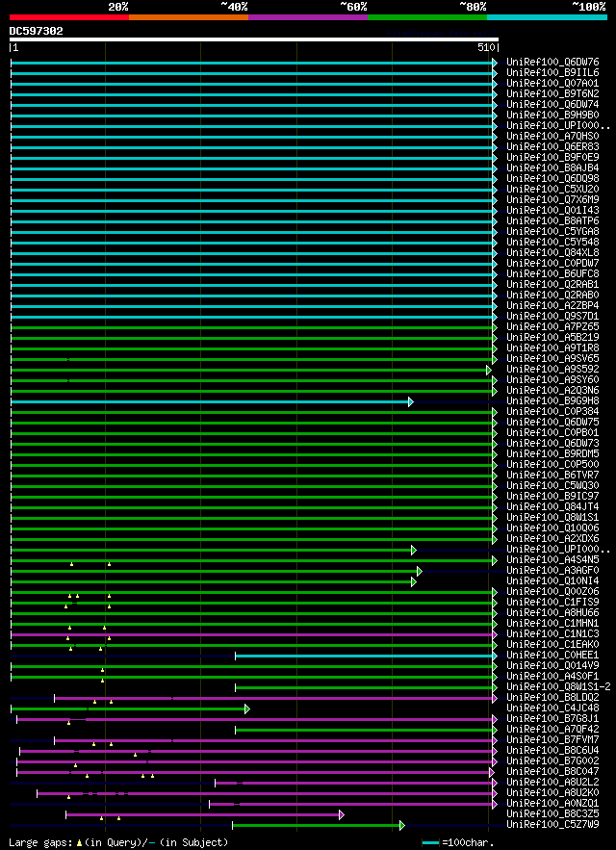This screenshot has height=850, width=616.
Task: Open hit UniRef100_Q6DW76
Action: (552, 63)
